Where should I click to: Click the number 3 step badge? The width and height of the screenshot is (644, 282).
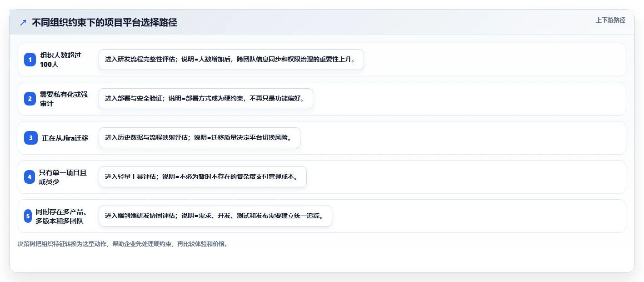click(31, 138)
